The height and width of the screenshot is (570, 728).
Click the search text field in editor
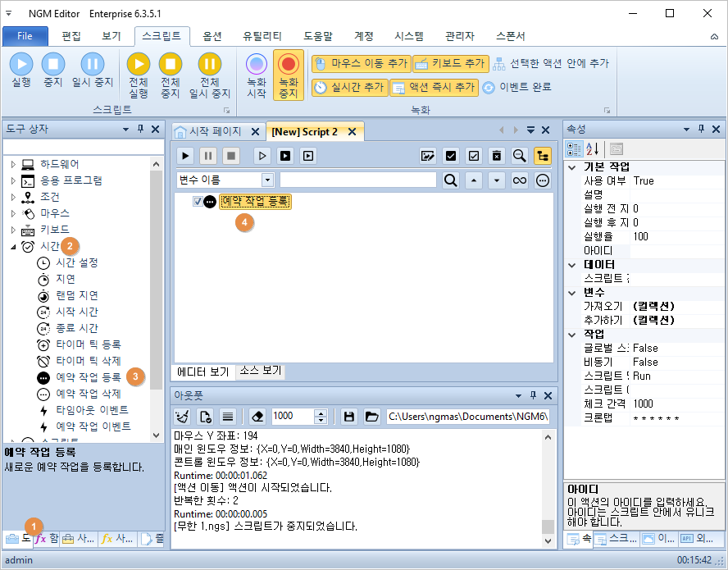coord(358,180)
